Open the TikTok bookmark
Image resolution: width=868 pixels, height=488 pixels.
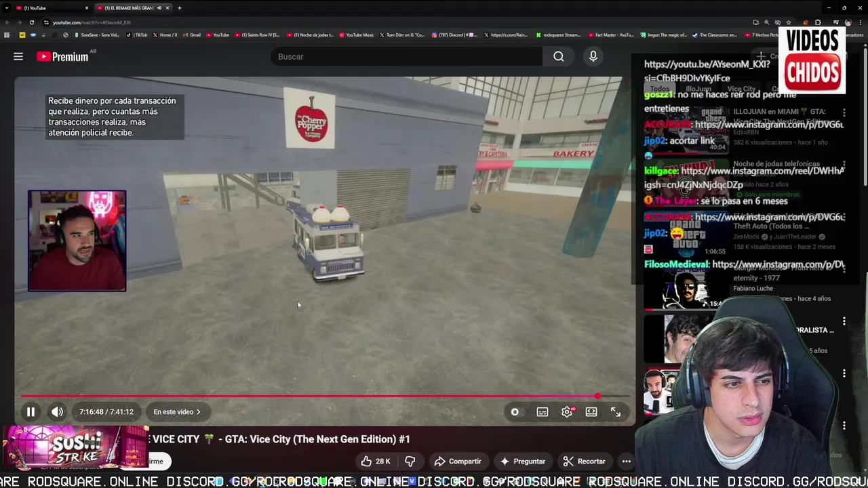click(137, 35)
